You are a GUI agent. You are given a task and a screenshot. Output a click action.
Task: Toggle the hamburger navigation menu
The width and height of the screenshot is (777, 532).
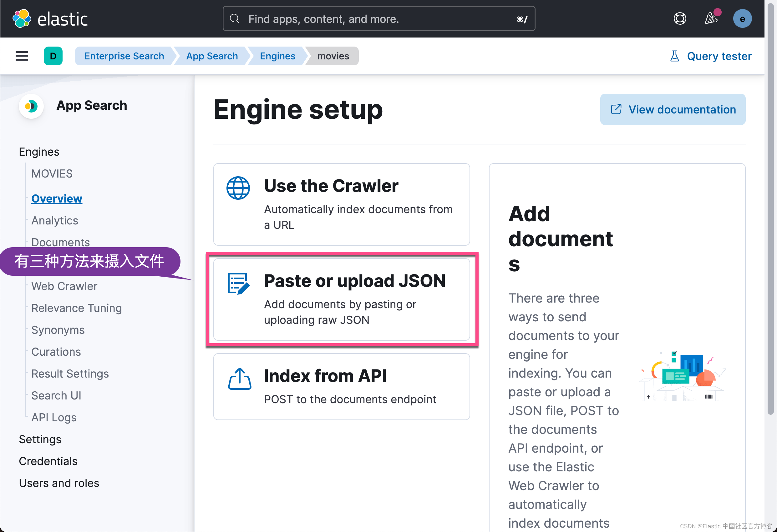[22, 56]
